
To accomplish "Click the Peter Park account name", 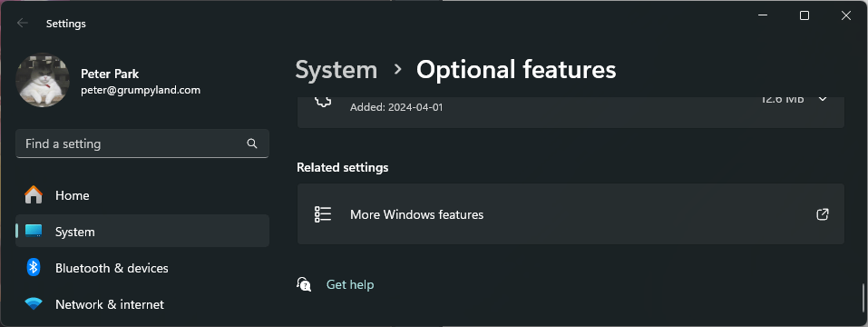I will [110, 74].
